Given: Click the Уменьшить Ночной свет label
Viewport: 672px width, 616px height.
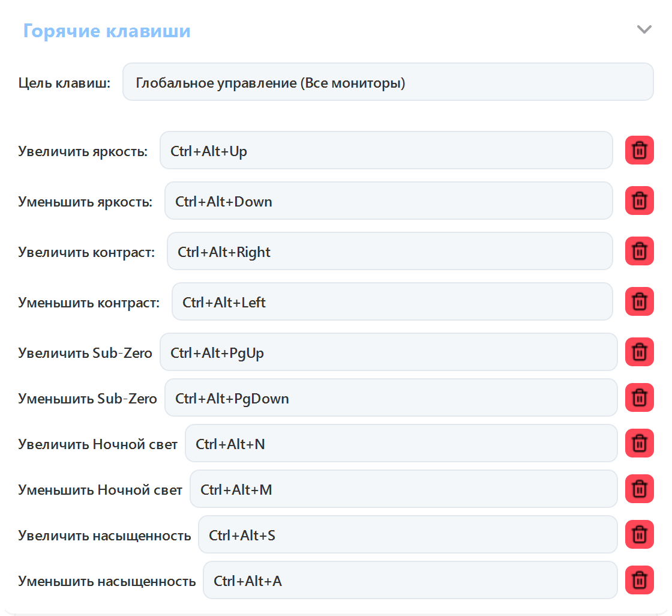Looking at the screenshot, I should pyautogui.click(x=100, y=490).
